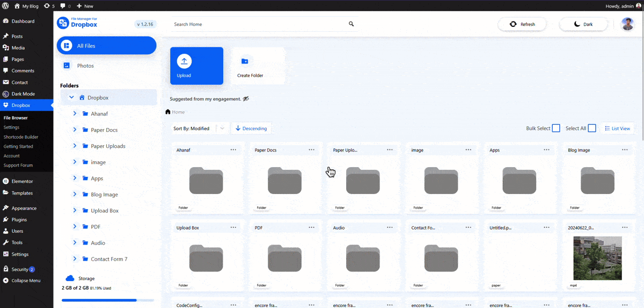Select Contact Form 7 tree folder
The height and width of the screenshot is (308, 644).
click(109, 259)
